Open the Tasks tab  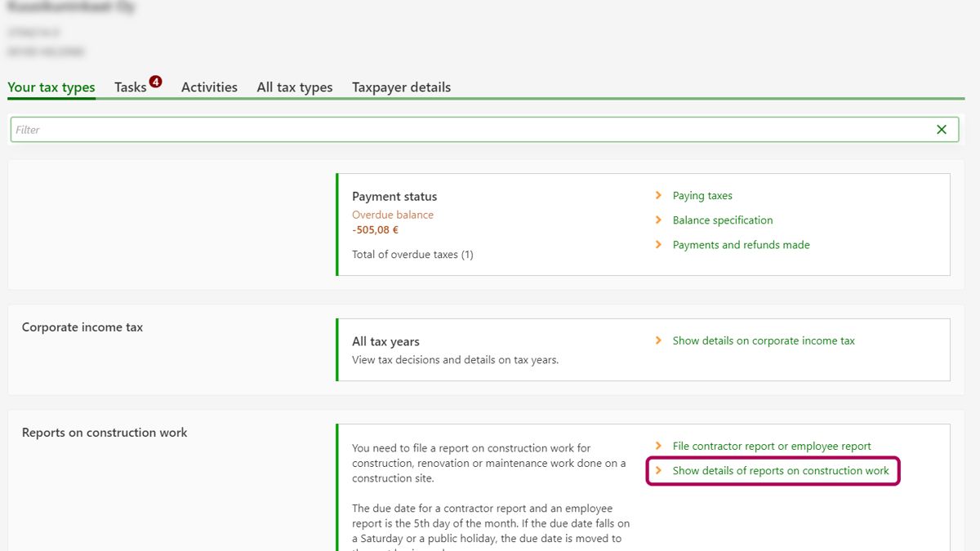click(x=131, y=87)
